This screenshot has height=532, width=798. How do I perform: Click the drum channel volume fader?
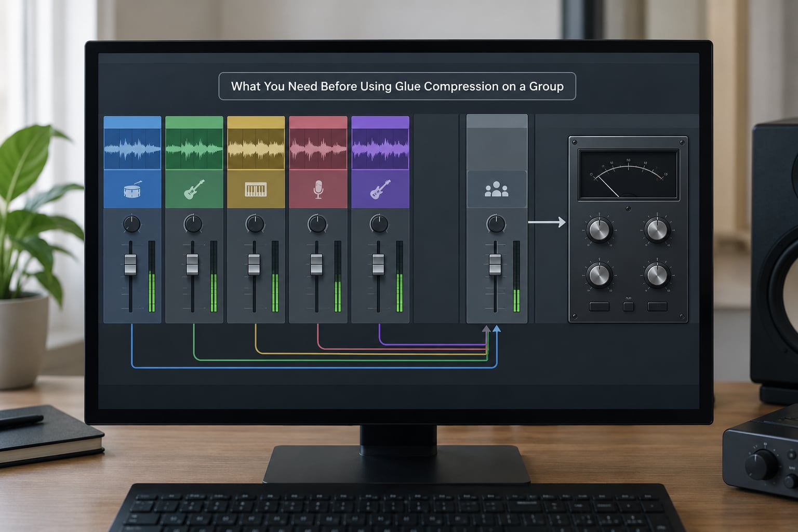pyautogui.click(x=130, y=264)
